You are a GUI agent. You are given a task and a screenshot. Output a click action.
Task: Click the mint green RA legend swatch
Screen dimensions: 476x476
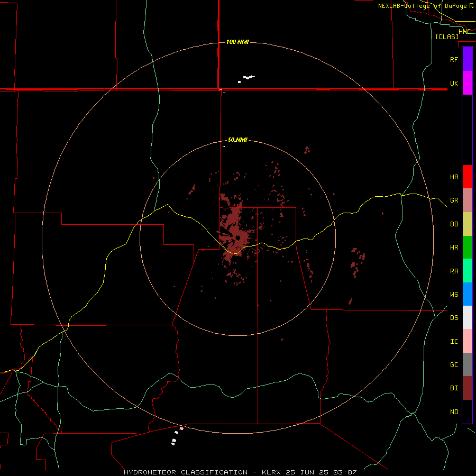click(467, 271)
